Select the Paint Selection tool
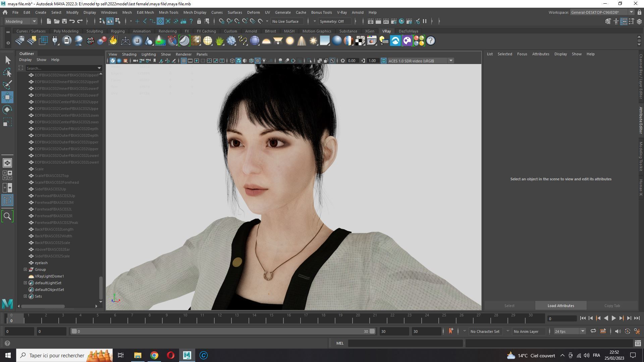 7,84
